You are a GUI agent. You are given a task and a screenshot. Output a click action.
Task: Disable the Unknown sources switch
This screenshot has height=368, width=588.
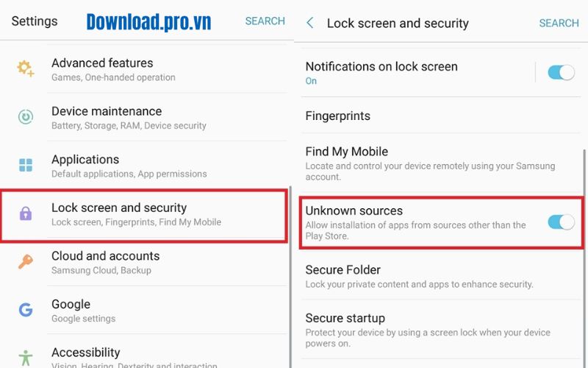click(561, 222)
